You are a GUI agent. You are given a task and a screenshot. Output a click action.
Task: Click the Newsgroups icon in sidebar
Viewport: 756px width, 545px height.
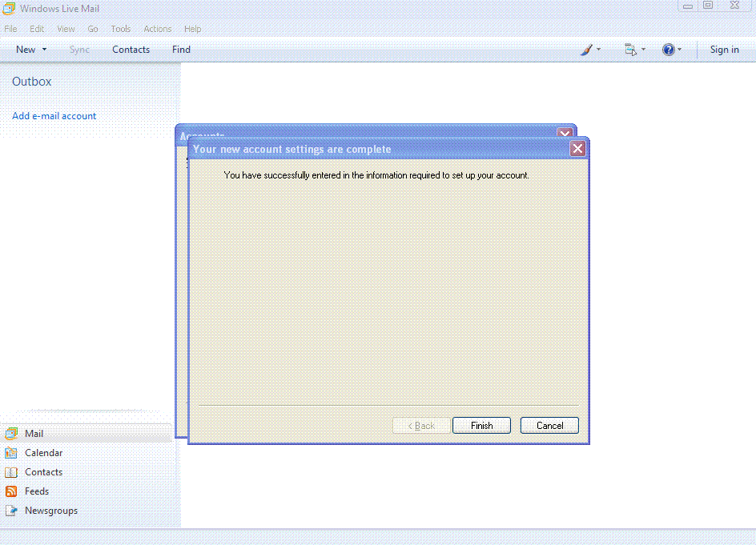[11, 511]
